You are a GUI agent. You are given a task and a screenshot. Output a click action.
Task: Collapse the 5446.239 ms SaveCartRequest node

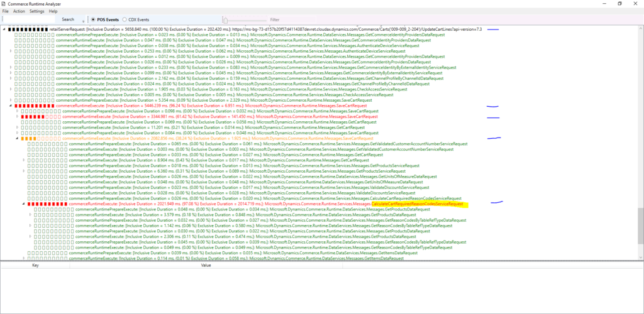11,106
